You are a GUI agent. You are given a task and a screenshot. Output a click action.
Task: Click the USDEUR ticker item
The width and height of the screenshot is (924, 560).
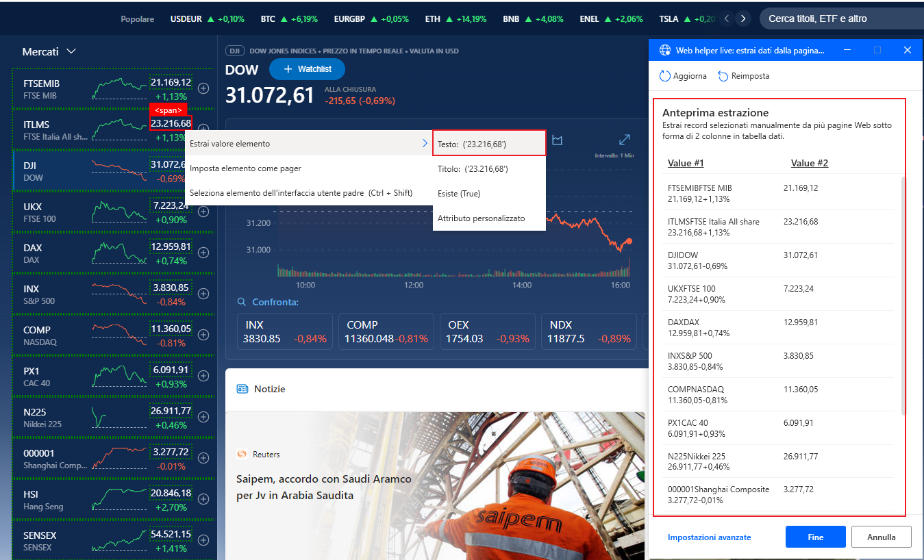[x=208, y=19]
